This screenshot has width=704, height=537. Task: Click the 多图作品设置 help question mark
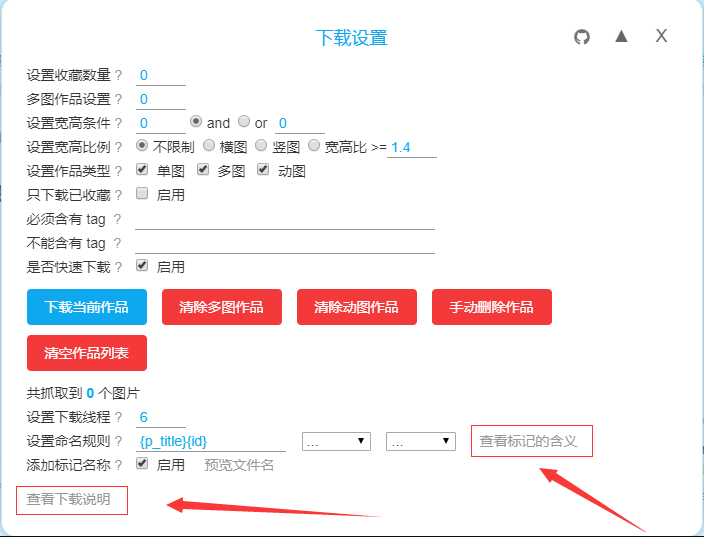[118, 99]
